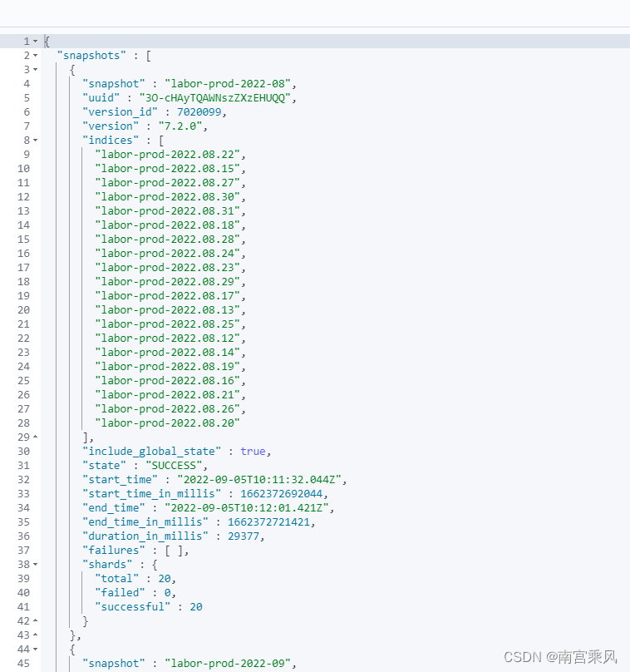
Task: Click start_time_in_millis value 1662372692044
Action: [282, 494]
